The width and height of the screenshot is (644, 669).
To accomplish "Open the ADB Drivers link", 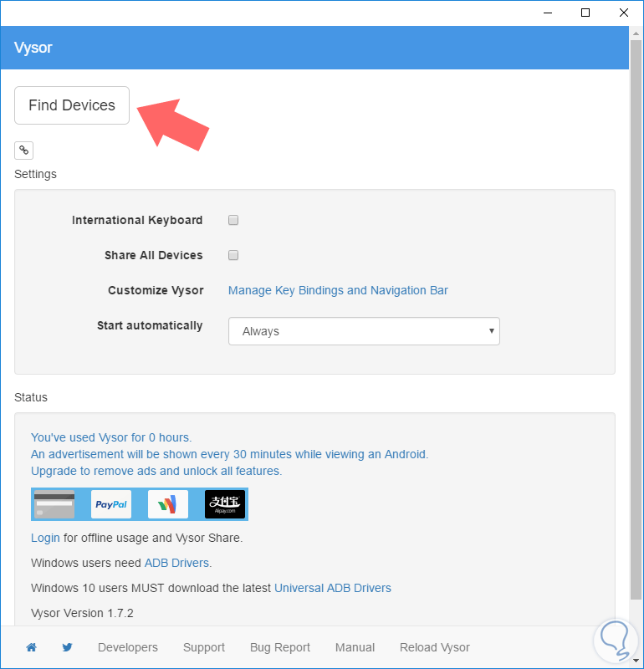I will click(176, 563).
